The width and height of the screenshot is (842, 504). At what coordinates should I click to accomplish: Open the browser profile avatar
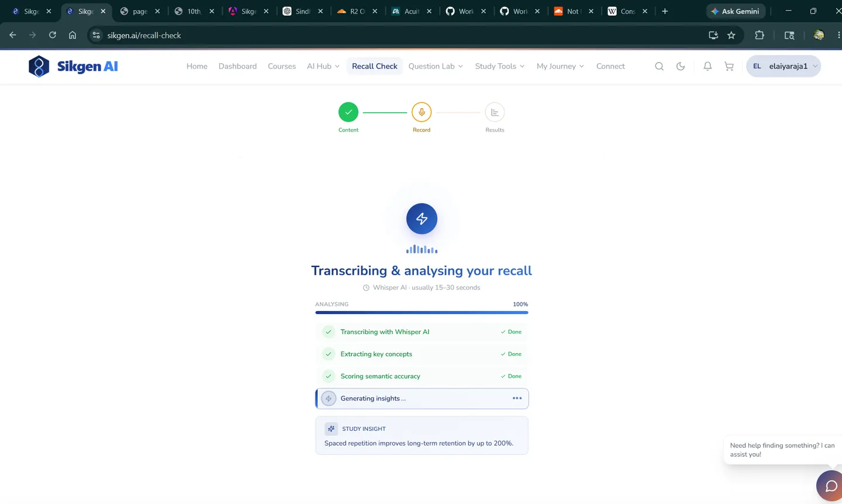(x=819, y=35)
